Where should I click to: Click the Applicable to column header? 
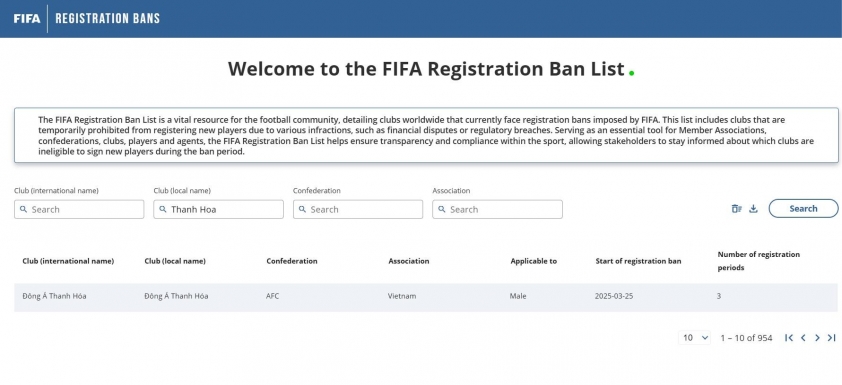tap(533, 261)
